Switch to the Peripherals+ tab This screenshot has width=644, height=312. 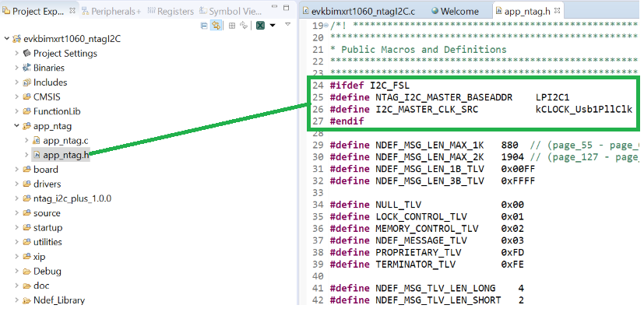pyautogui.click(x=110, y=11)
